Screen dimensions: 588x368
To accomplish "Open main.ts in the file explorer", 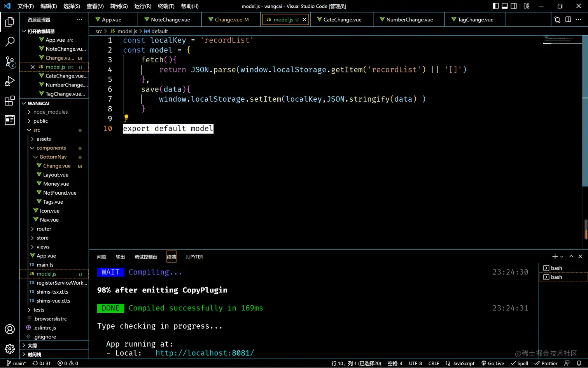I will 45,265.
